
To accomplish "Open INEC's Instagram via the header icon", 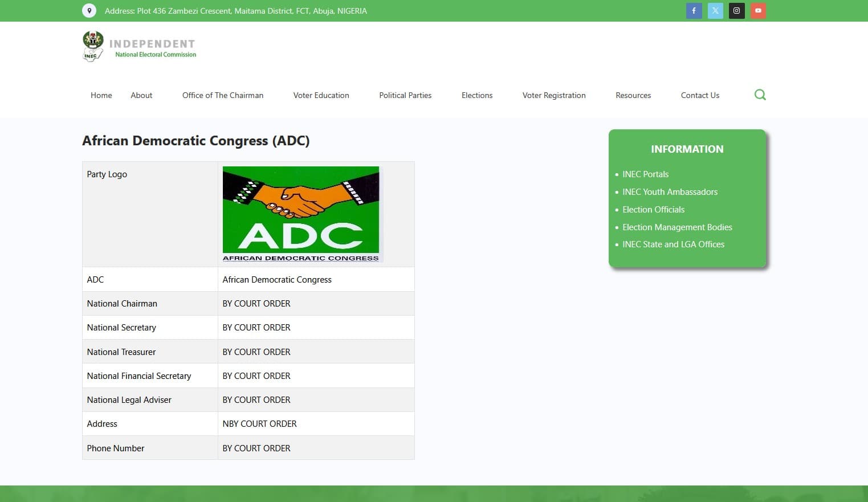I will (x=736, y=10).
